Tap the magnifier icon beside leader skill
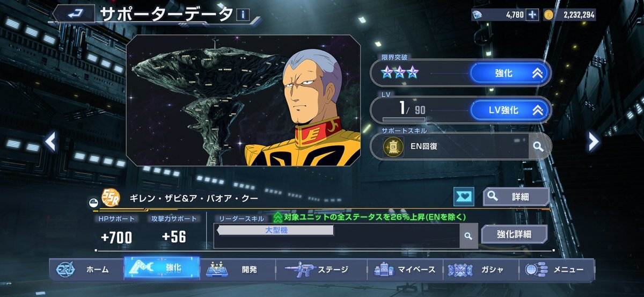The height and width of the screenshot is (297, 644). (x=469, y=236)
